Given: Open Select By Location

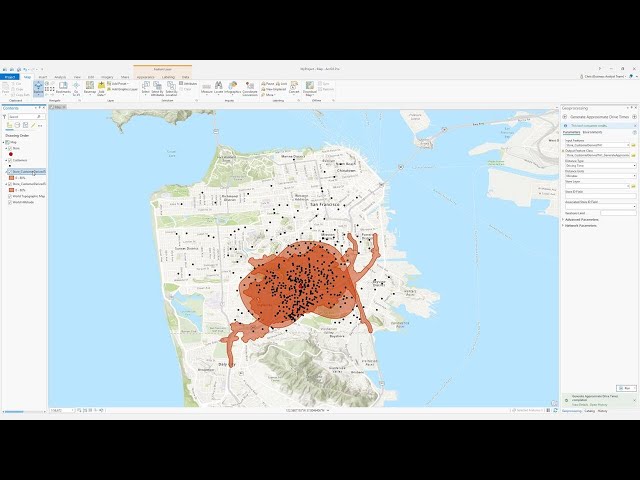Looking at the screenshot, I should tap(171, 88).
